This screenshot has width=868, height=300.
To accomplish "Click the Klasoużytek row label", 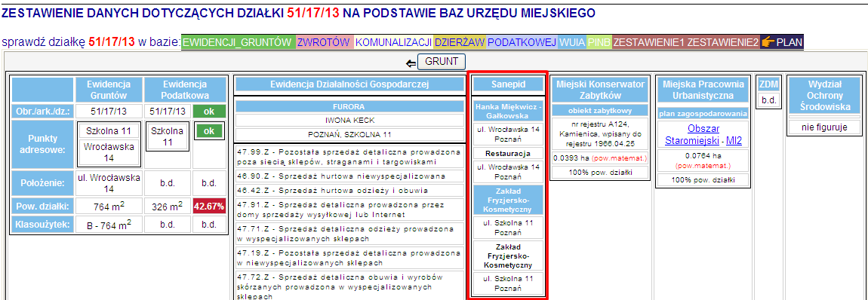I will [x=42, y=225].
